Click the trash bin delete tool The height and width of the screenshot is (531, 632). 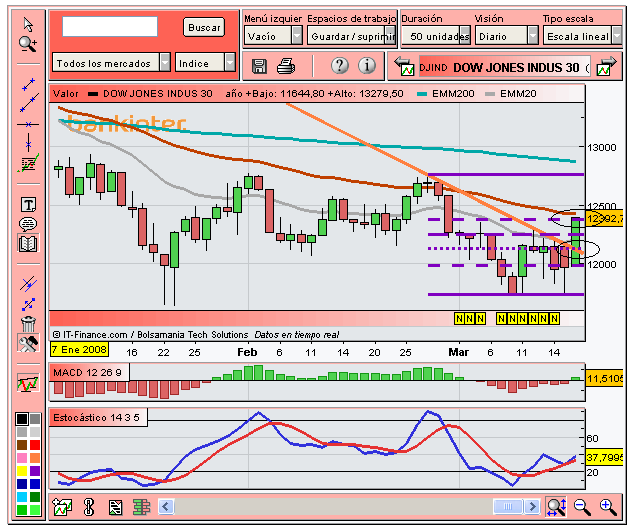[28, 323]
